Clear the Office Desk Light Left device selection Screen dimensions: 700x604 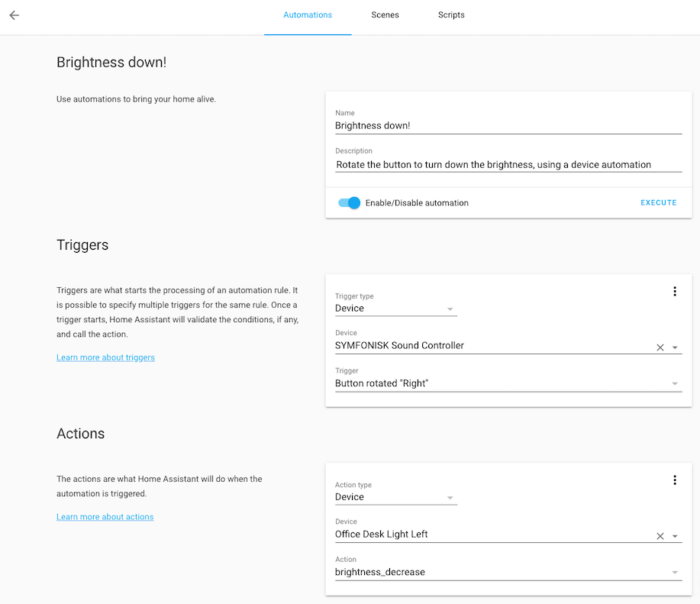[660, 535]
